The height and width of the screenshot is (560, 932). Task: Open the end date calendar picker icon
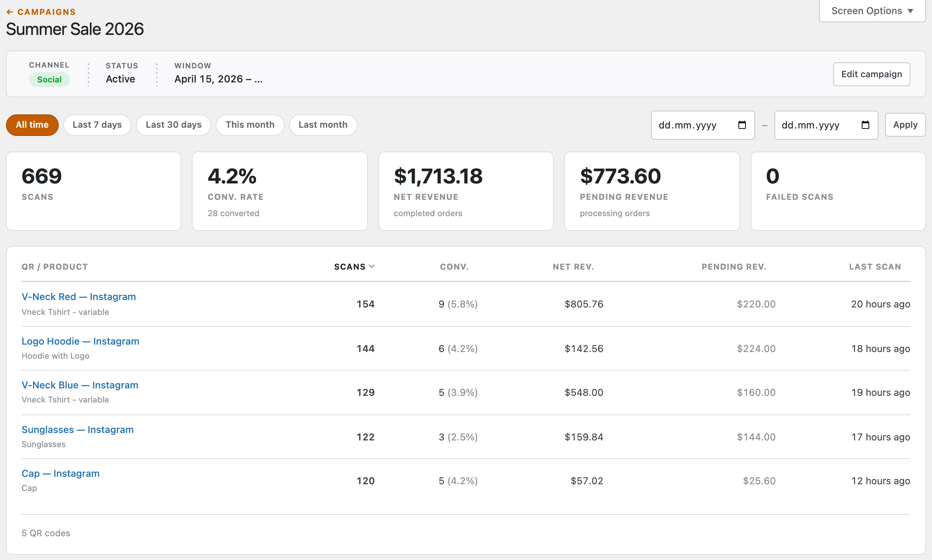[865, 125]
